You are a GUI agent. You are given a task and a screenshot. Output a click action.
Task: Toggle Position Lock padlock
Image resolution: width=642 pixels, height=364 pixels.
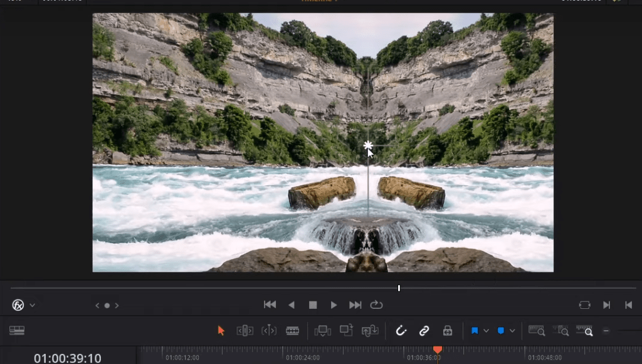coord(448,330)
